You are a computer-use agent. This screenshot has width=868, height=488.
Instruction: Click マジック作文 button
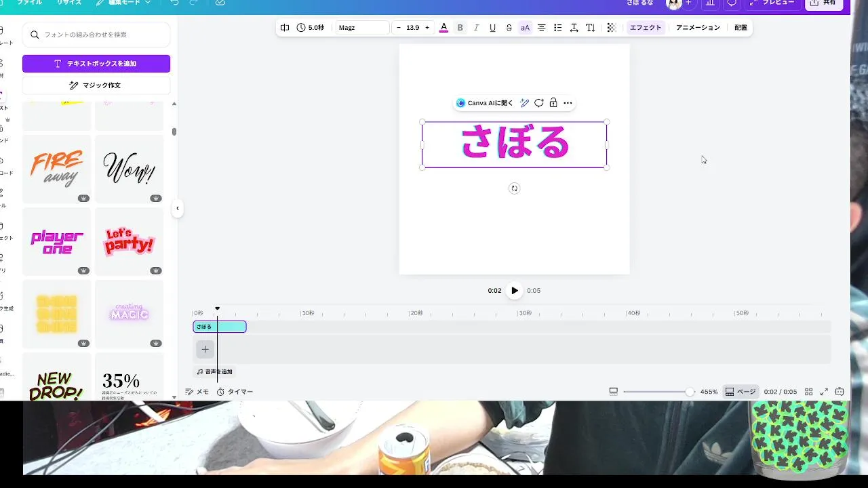[96, 85]
